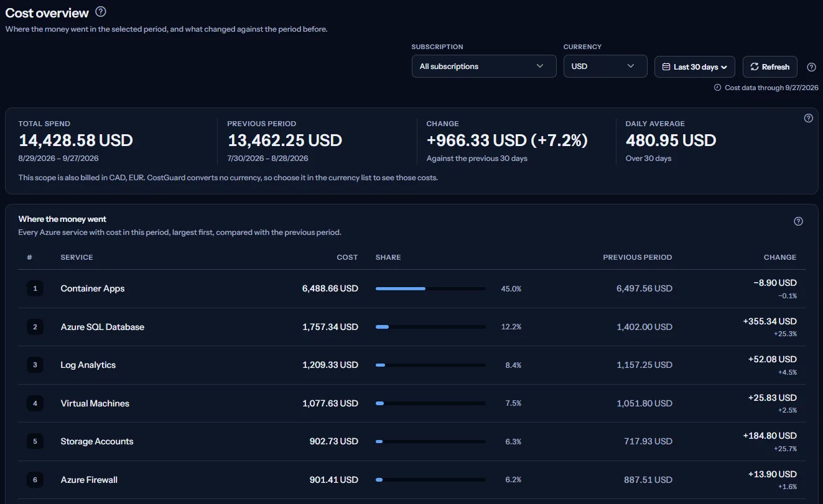Click help icon in Where the money went panel
The height and width of the screenshot is (504, 823).
point(799,221)
